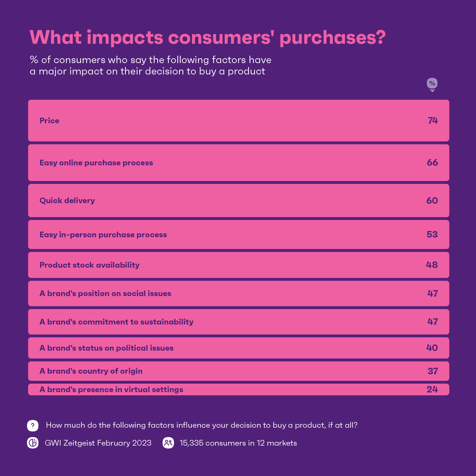This screenshot has height=476, width=476.
Task: Click the 15,335 consumers in 12 markets text
Action: 238,443
